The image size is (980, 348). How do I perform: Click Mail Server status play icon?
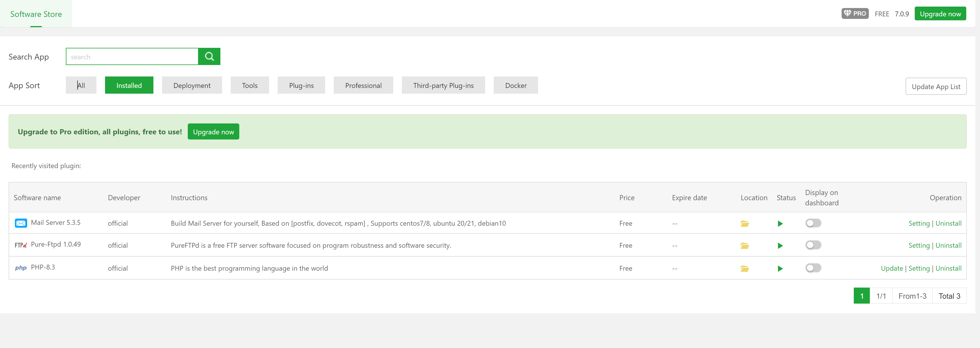tap(780, 223)
